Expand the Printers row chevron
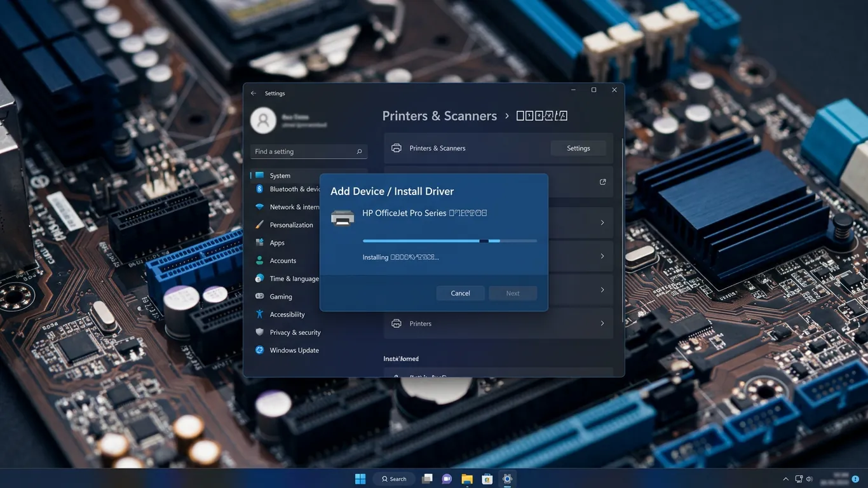Viewport: 868px width, 488px height. [602, 323]
